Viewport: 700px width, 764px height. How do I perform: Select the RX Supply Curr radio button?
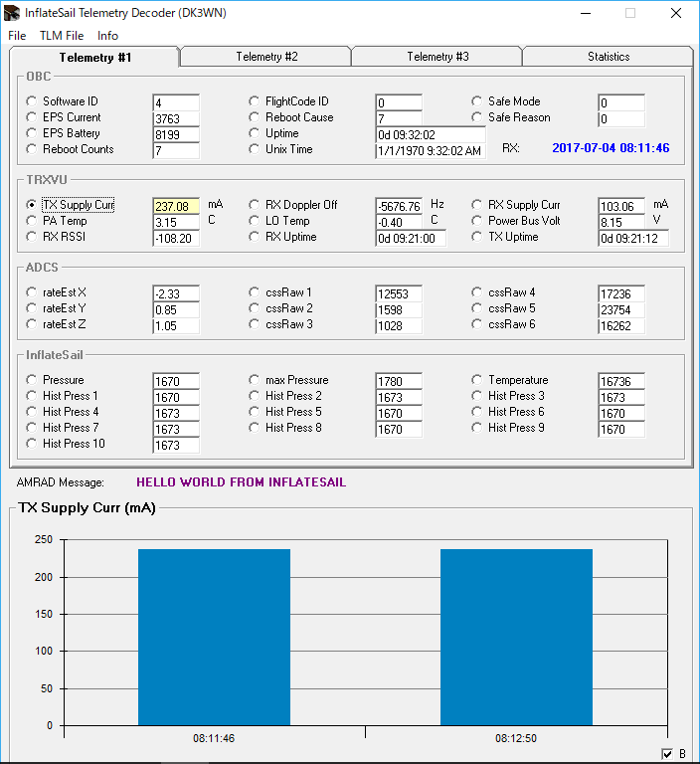[x=477, y=205]
